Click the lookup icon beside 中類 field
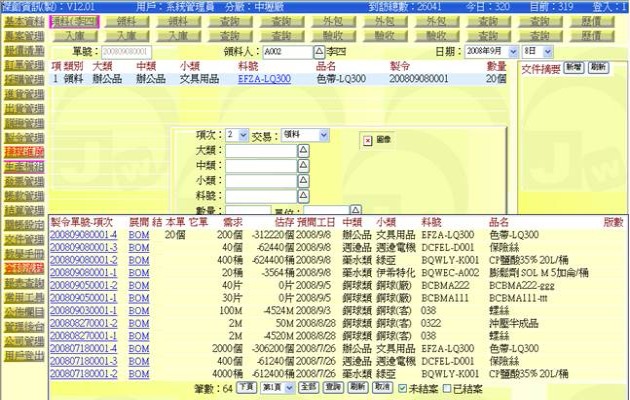This screenshot has width=630, height=400. click(x=304, y=165)
